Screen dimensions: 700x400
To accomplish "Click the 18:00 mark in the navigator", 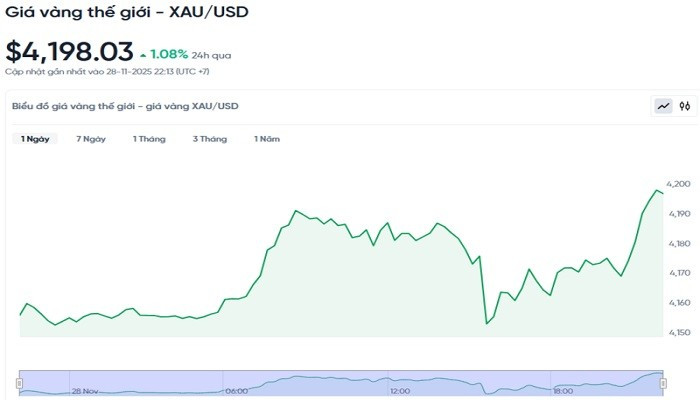I will pos(563,391).
